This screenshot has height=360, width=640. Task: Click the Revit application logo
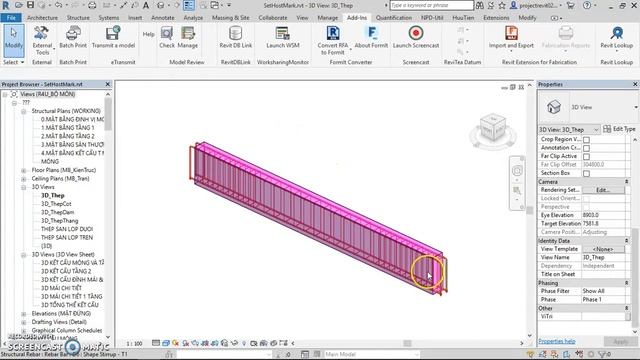6,5
